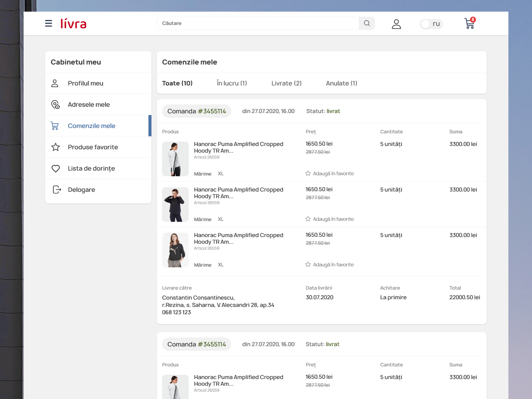The height and width of the screenshot is (399, 532).
Task: Click the favorite star icon of black hoodie
Action: [x=308, y=219]
